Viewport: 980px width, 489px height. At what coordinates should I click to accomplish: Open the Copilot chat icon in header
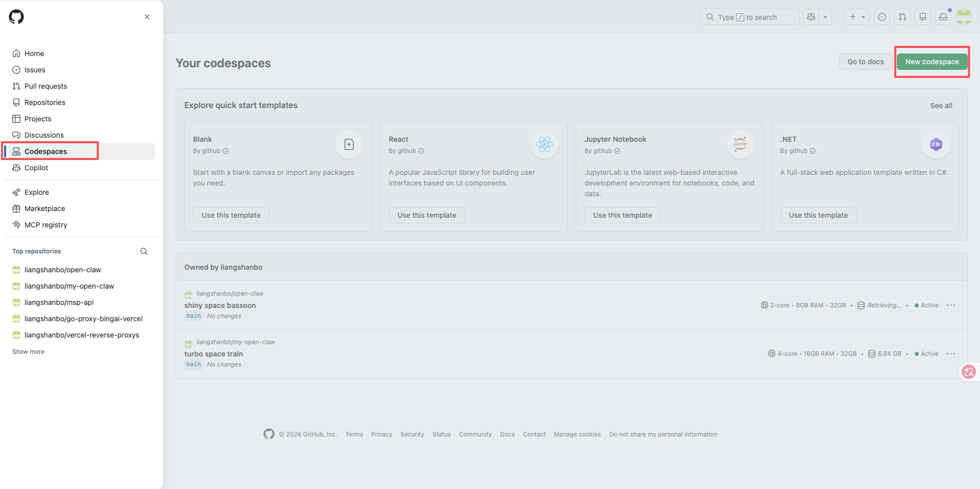coord(811,17)
